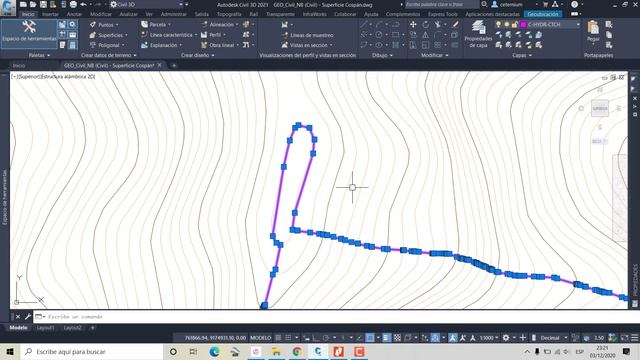Select the Erase (pencil) tool in Modificar
This screenshot has width=640, height=360.
pyautogui.click(x=456, y=24)
